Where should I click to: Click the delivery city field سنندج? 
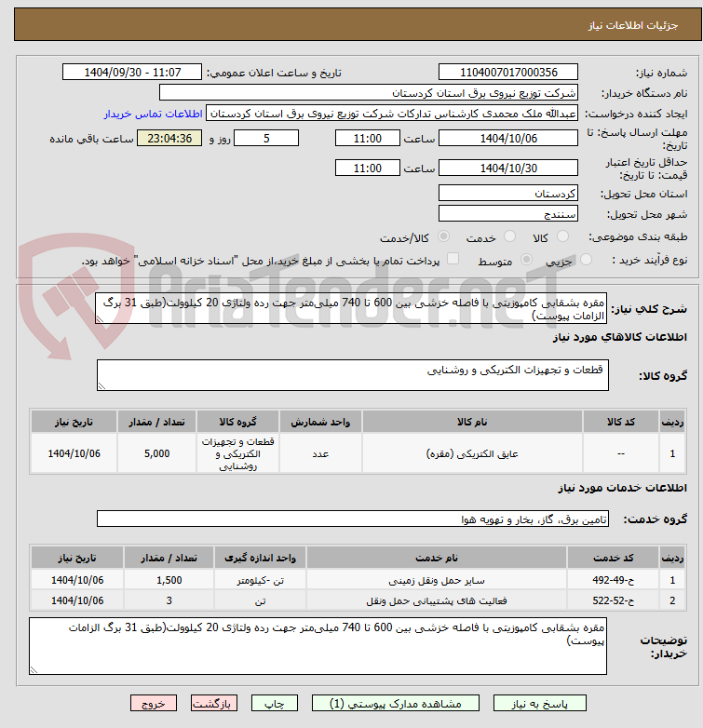pos(508,213)
